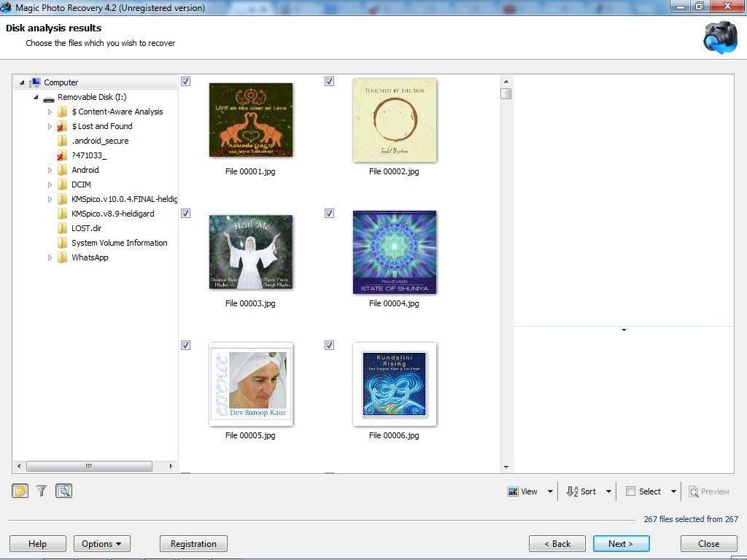Click the Removable Disk drive icon
The height and width of the screenshot is (560, 747).
click(x=49, y=98)
